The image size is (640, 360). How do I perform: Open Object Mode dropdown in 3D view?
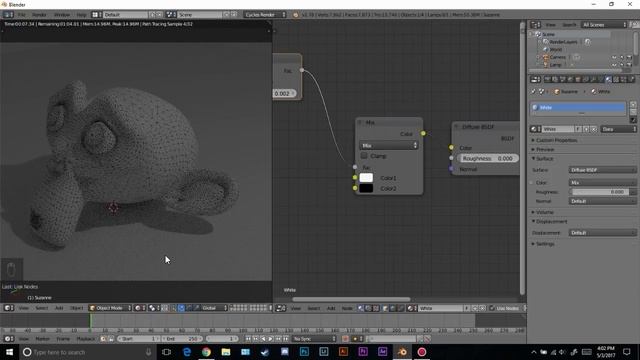coord(110,308)
